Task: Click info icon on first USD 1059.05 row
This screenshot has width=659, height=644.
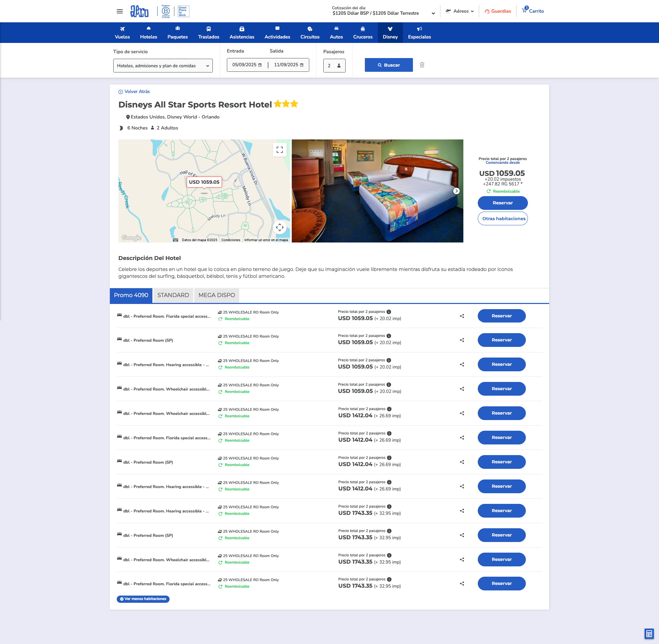Action: (389, 312)
